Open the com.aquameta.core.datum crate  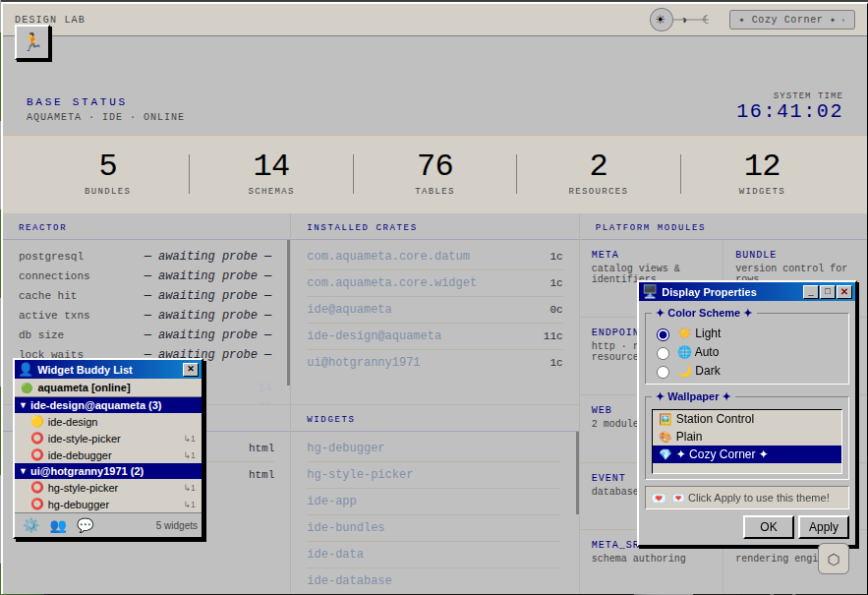[388, 256]
